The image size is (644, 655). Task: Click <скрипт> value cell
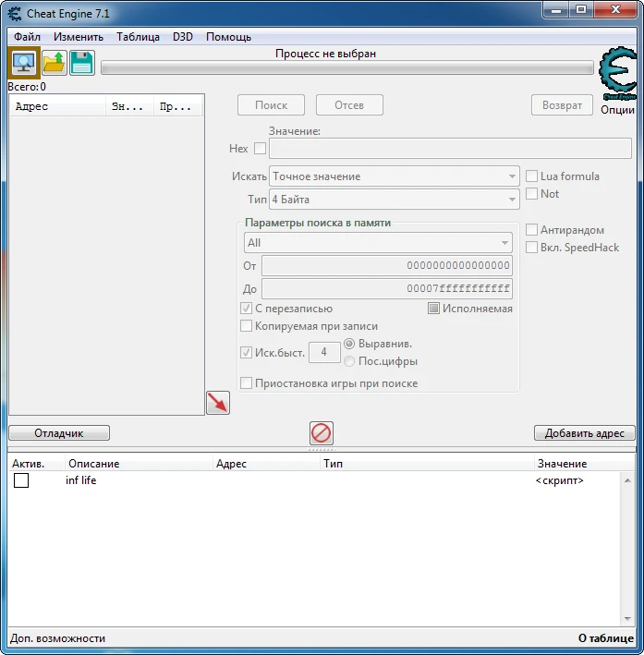coord(560,480)
